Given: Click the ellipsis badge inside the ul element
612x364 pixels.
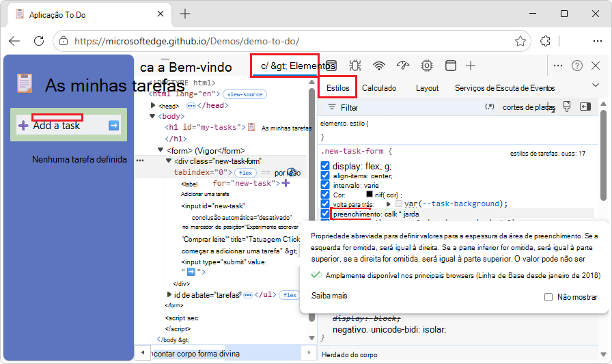Looking at the screenshot, I should (248, 295).
